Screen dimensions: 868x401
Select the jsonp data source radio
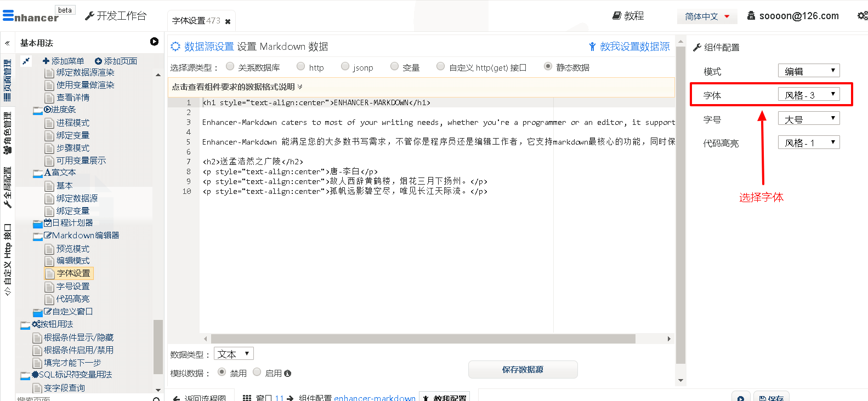click(345, 67)
